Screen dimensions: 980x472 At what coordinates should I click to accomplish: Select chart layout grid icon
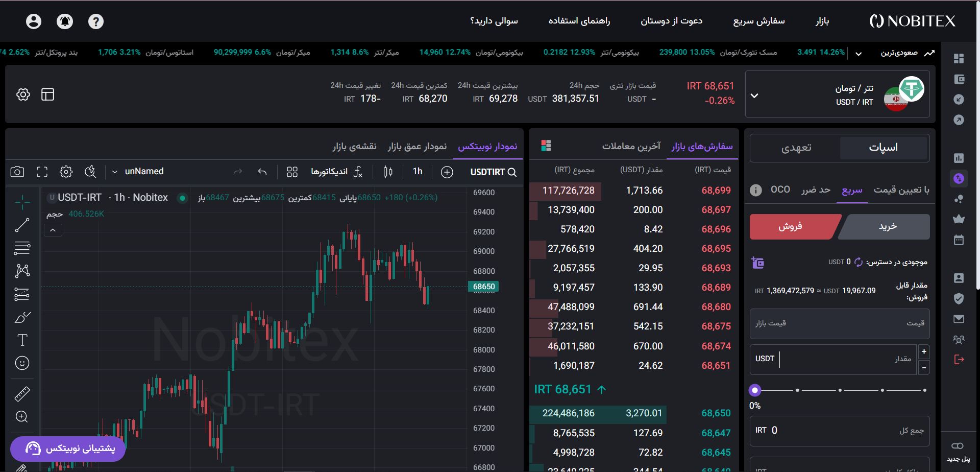point(292,172)
